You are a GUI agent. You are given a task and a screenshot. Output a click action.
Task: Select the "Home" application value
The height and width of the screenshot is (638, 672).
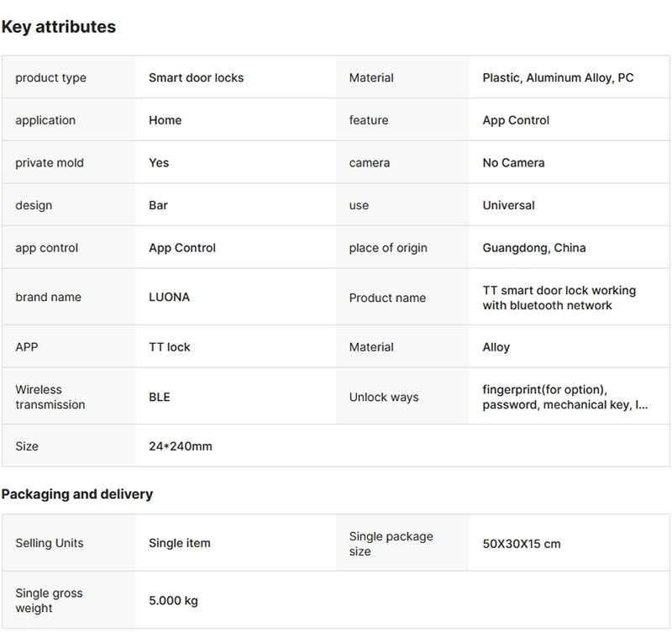tap(165, 120)
